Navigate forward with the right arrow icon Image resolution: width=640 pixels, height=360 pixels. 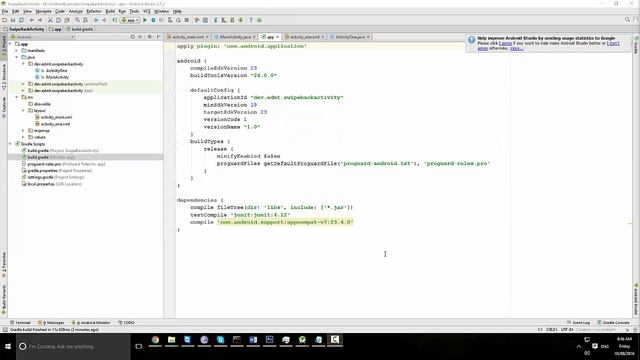tap(104, 20)
